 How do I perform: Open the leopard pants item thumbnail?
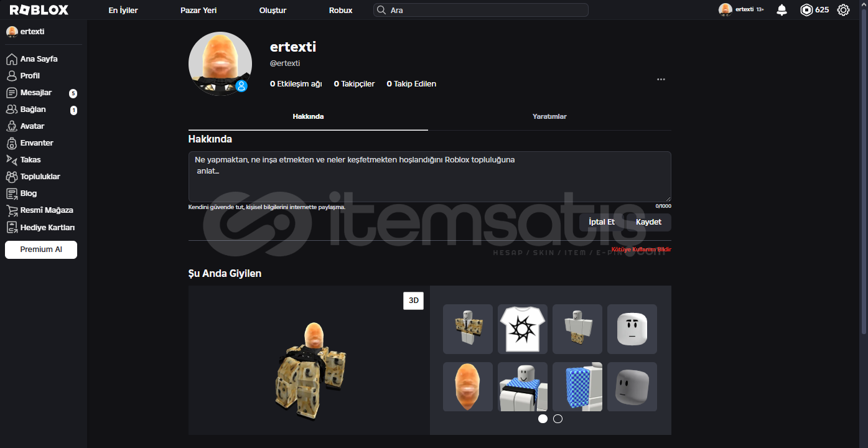577,329
